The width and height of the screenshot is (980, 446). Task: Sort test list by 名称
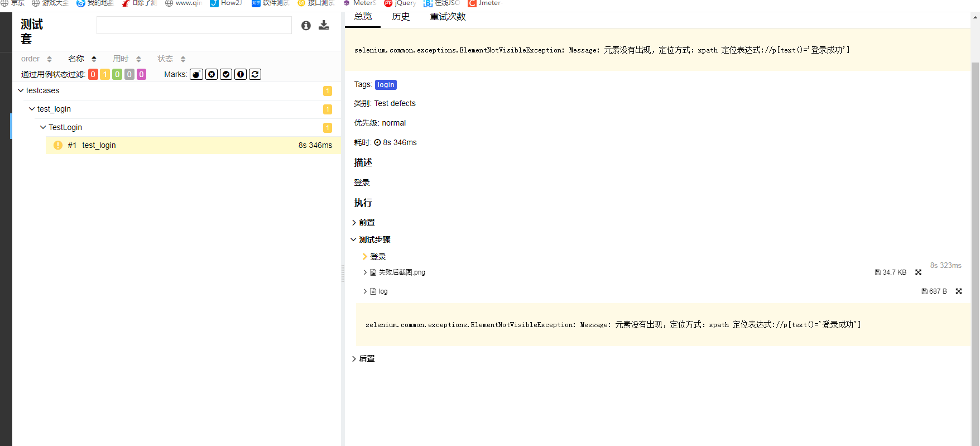82,59
